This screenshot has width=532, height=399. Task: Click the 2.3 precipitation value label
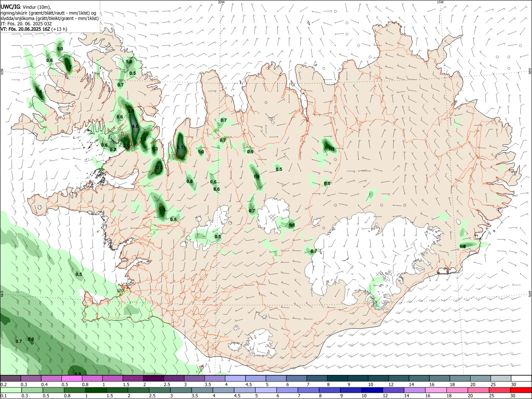pos(159,168)
